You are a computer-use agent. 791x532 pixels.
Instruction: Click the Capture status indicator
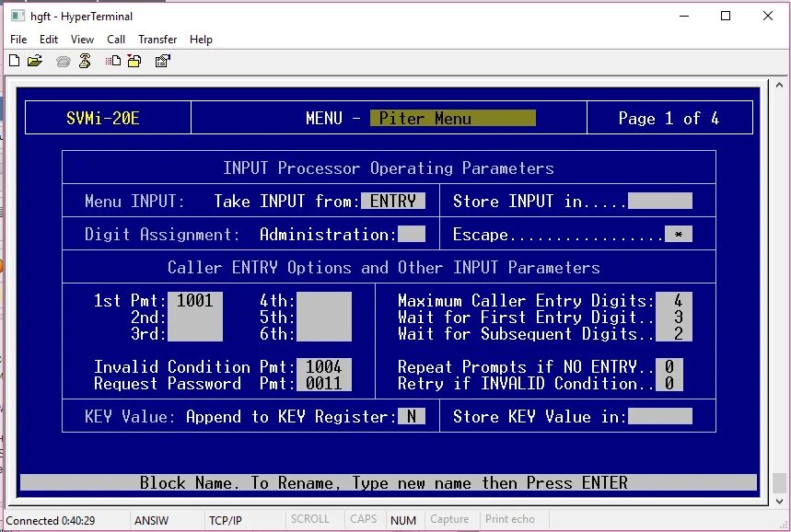449,519
